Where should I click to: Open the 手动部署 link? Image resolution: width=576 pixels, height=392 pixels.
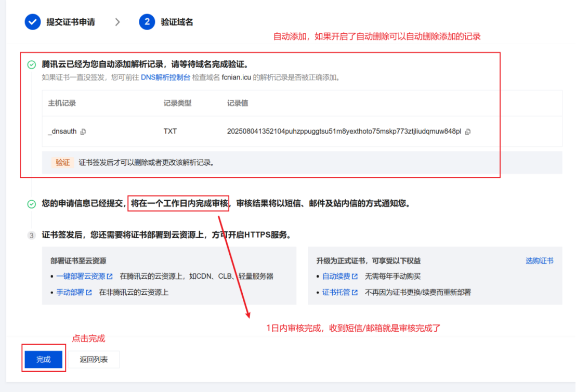tap(70, 292)
